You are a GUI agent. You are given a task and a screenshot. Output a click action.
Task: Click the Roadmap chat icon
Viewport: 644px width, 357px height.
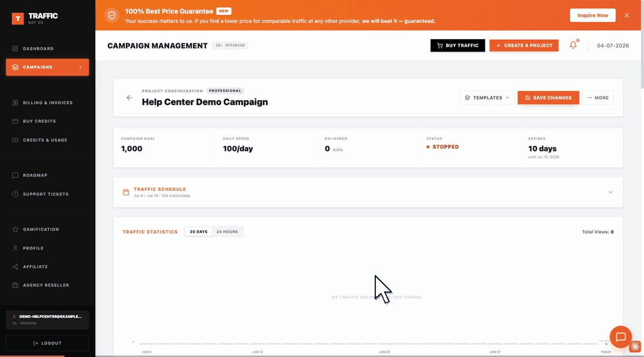click(x=15, y=175)
